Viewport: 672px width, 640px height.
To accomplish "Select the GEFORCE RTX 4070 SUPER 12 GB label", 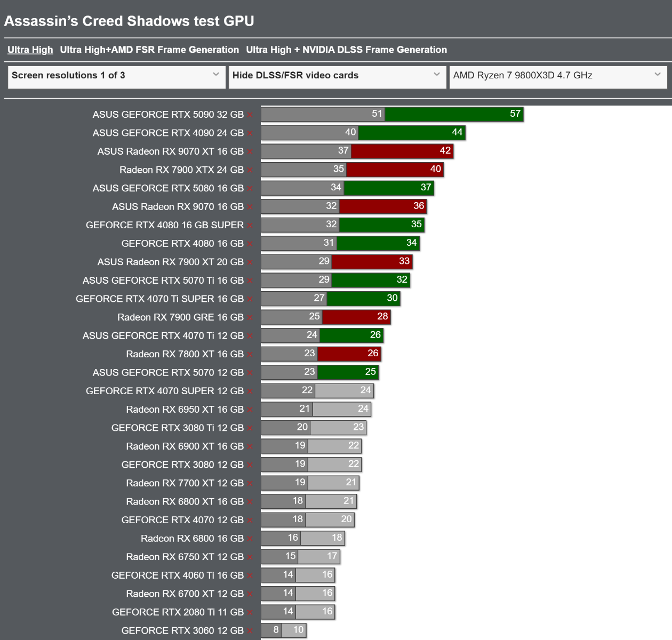I will click(x=165, y=391).
